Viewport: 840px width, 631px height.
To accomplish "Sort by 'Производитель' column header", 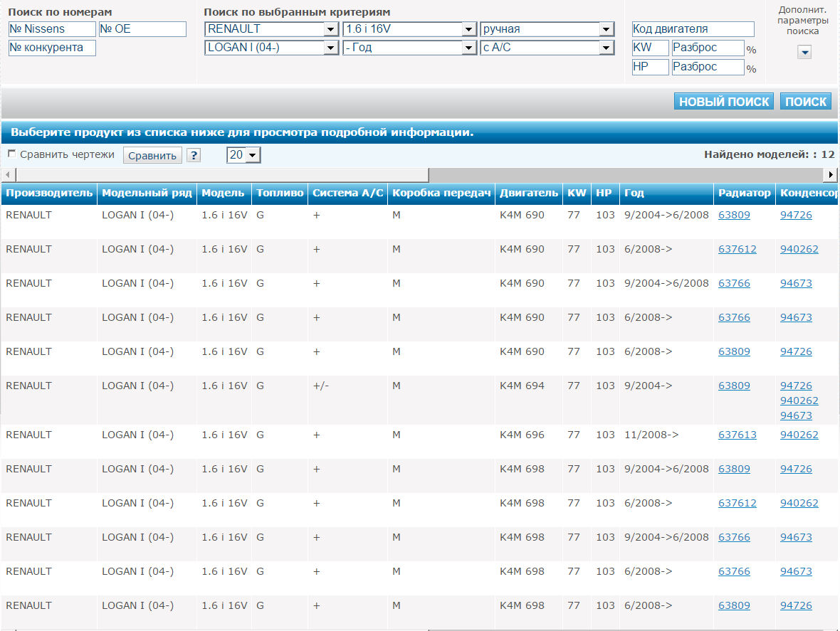I will [x=48, y=193].
